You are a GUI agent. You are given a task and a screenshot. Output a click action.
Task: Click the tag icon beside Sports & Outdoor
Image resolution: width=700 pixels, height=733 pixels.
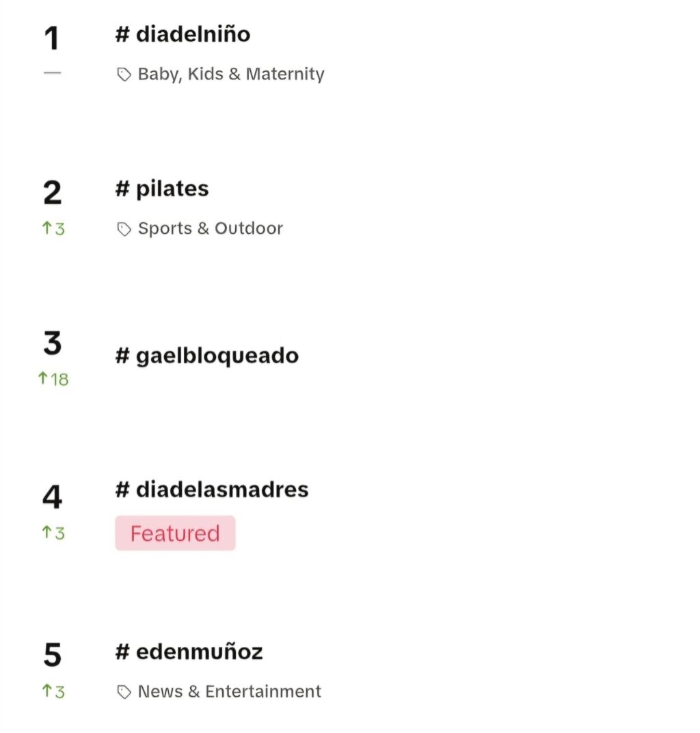124,229
